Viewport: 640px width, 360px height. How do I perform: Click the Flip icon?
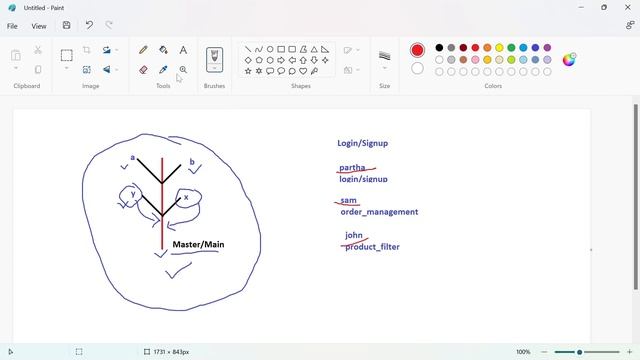point(107,70)
